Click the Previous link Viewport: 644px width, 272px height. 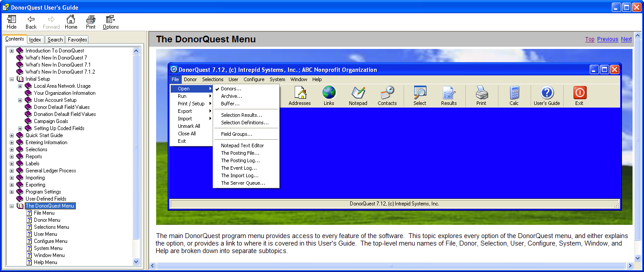tap(607, 39)
